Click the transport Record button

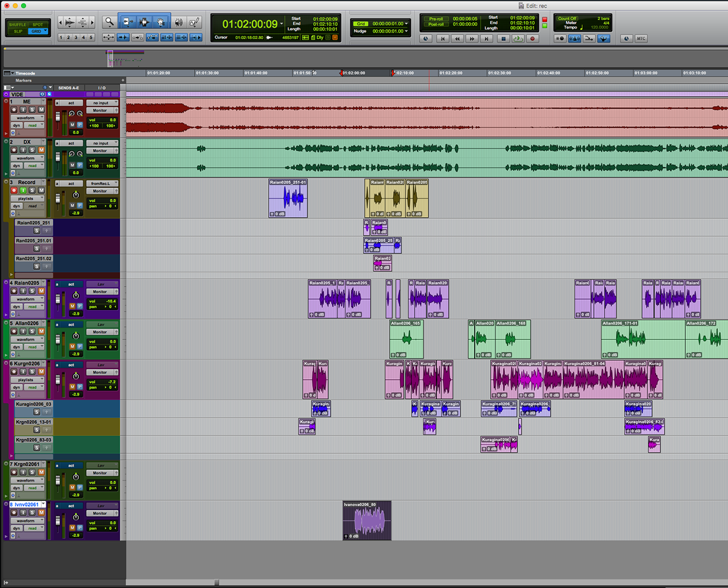tap(532, 39)
